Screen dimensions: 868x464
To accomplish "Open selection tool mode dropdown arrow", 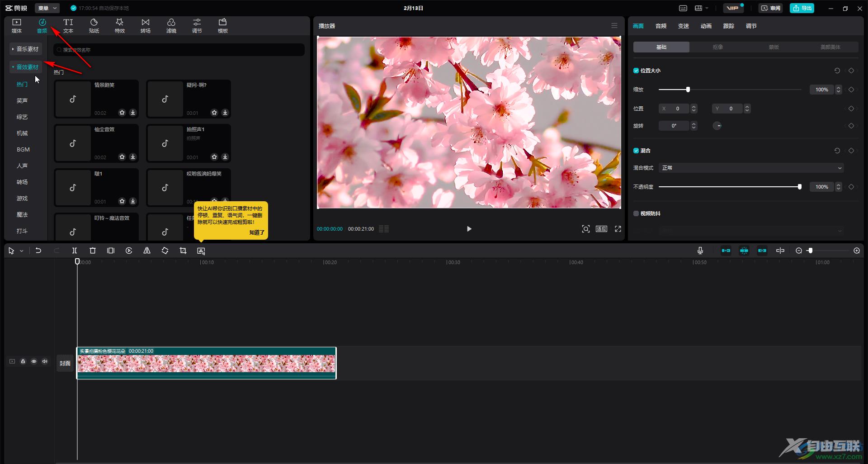I will pos(21,251).
